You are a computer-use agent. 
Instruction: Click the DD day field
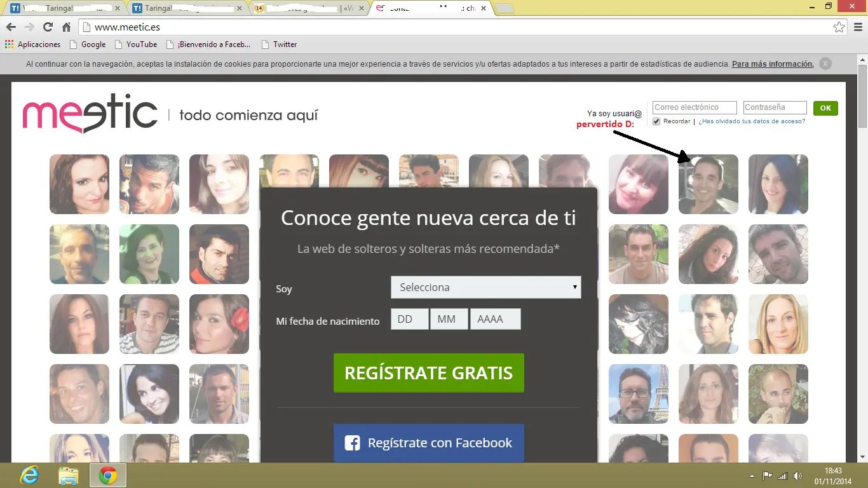click(410, 319)
